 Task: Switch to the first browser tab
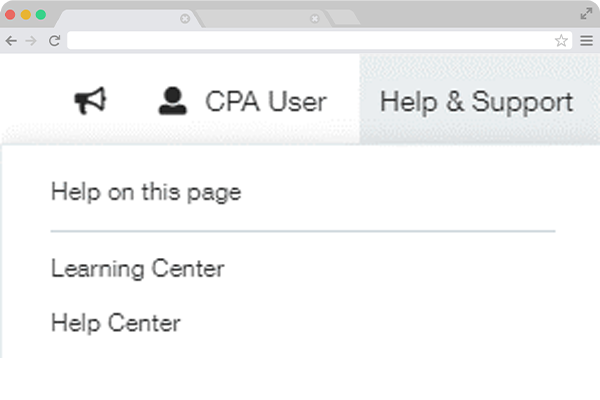(x=120, y=18)
